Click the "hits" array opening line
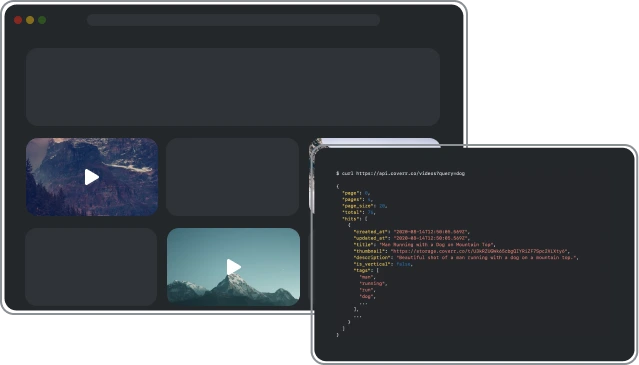 [x=355, y=219]
